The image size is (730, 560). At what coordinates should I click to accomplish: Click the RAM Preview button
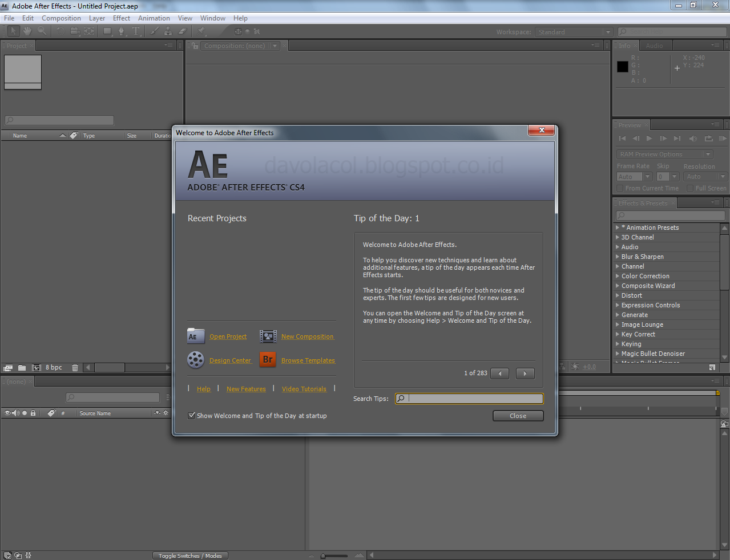(723, 139)
